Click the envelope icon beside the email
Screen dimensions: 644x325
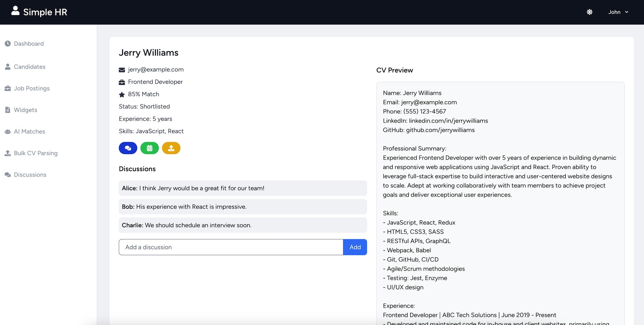[122, 70]
